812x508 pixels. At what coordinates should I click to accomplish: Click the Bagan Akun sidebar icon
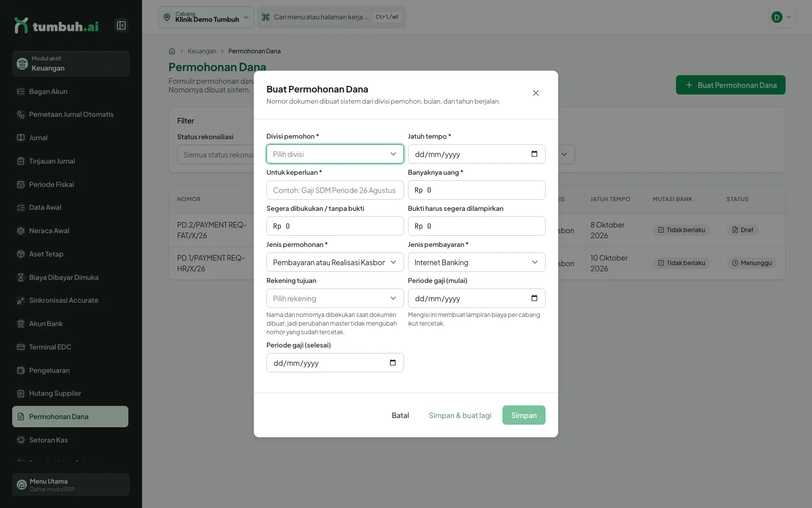pos(21,91)
